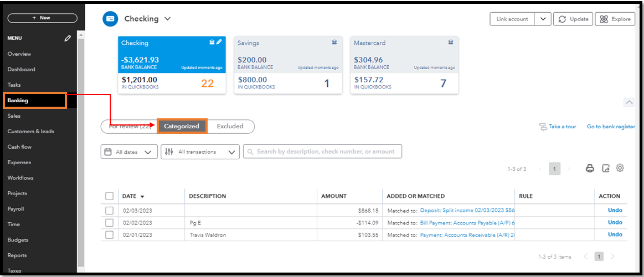This screenshot has height=277, width=644.
Task: Undo the Pg E transaction match
Action: click(615, 222)
